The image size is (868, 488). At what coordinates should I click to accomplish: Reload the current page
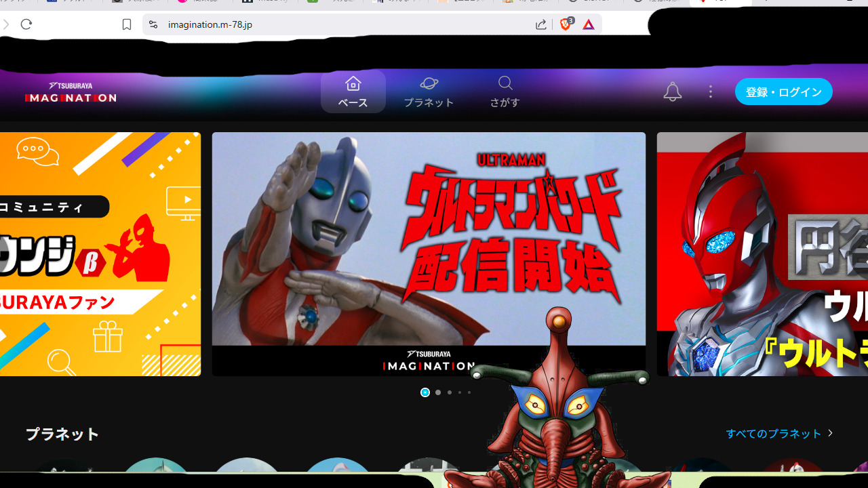(x=26, y=24)
